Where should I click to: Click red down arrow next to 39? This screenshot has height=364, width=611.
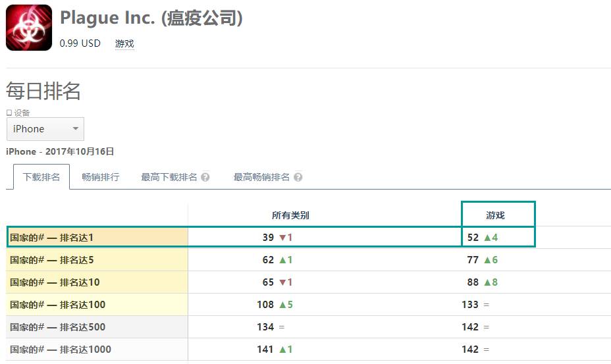pos(282,238)
